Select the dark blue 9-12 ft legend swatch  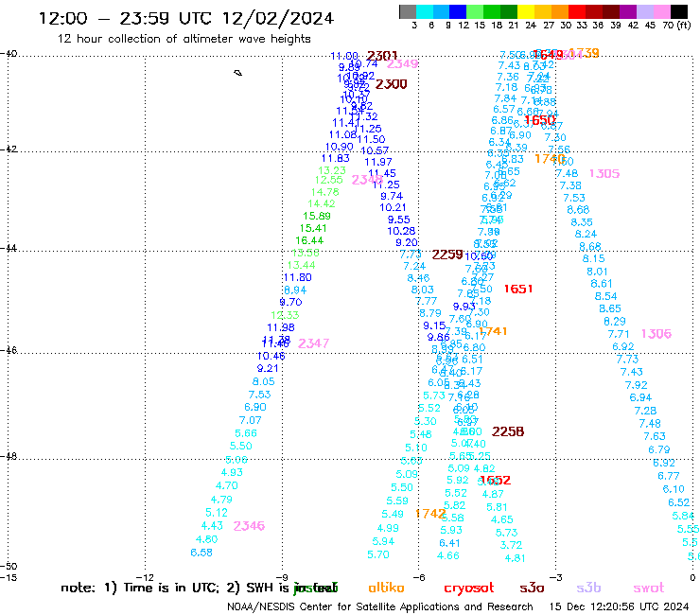click(458, 11)
